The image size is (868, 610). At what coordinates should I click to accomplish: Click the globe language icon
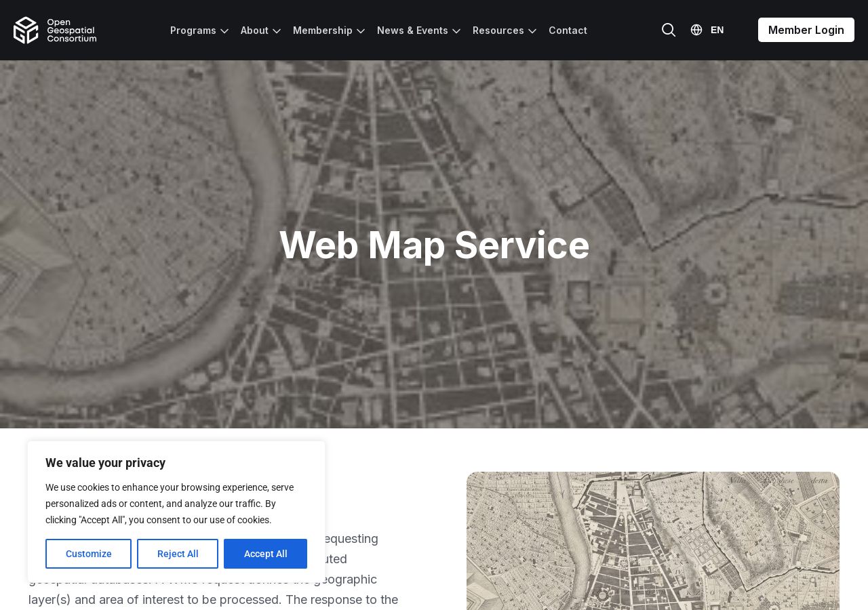coord(696,30)
